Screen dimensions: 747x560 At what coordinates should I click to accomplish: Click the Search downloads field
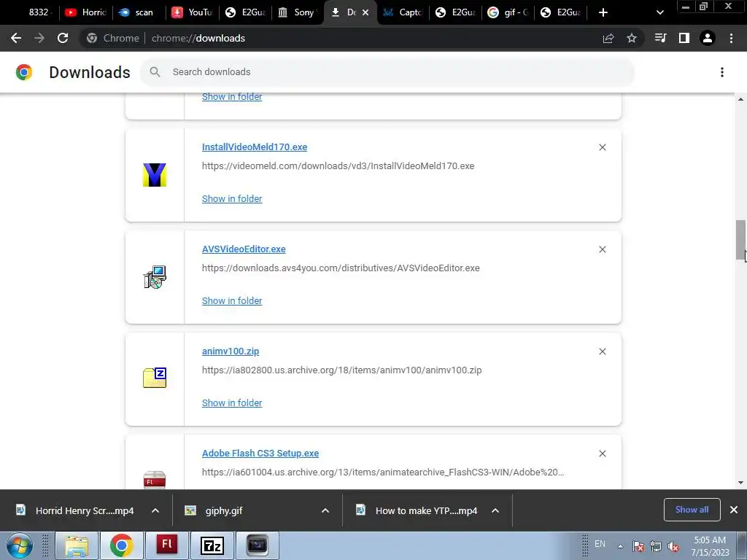click(x=388, y=72)
